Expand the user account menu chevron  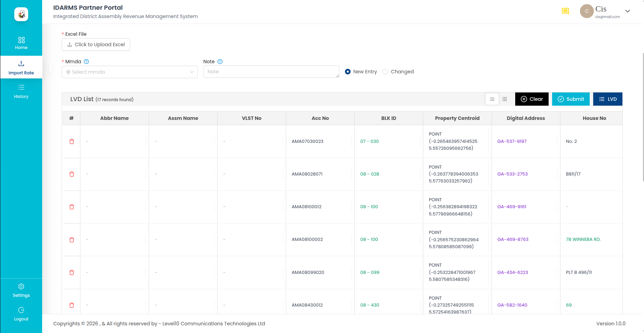(x=628, y=11)
